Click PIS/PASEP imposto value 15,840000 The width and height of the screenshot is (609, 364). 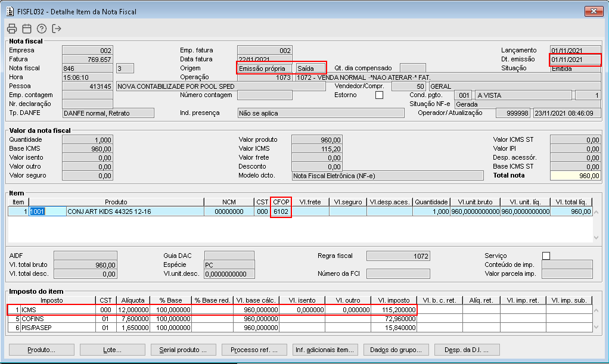point(394,328)
